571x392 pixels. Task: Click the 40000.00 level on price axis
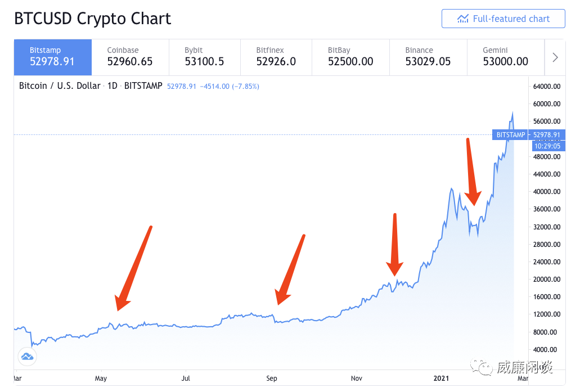[547, 191]
